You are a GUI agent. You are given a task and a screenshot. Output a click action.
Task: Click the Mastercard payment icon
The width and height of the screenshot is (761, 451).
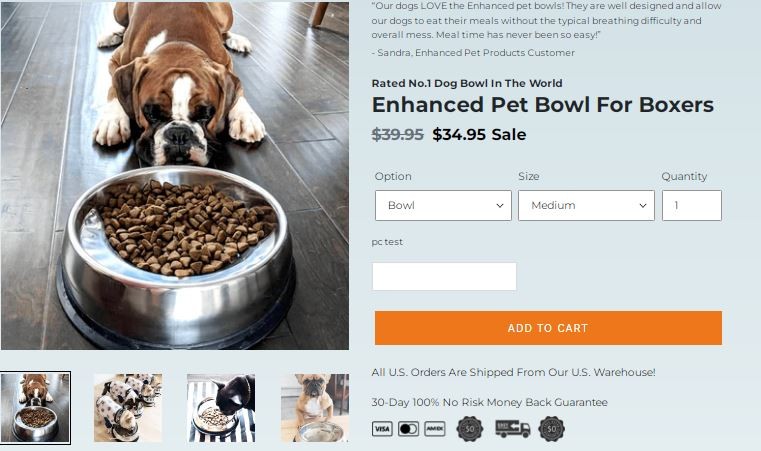click(408, 429)
